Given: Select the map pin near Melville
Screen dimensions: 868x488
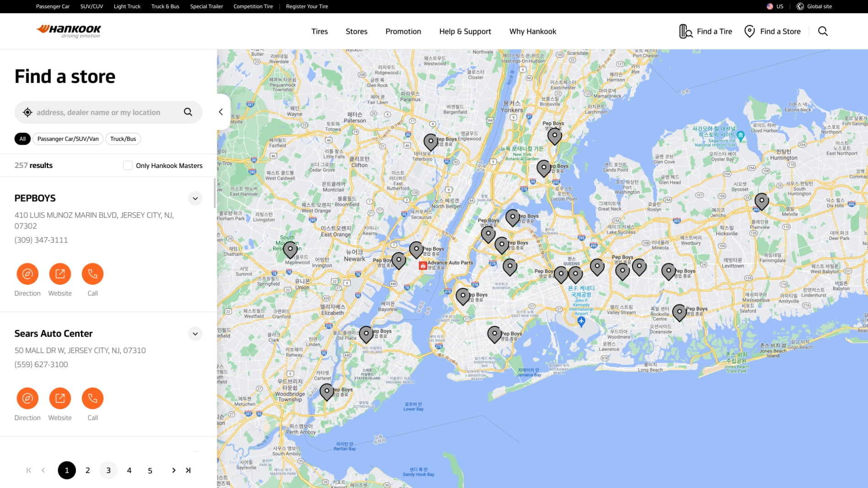Looking at the screenshot, I should click(x=761, y=201).
